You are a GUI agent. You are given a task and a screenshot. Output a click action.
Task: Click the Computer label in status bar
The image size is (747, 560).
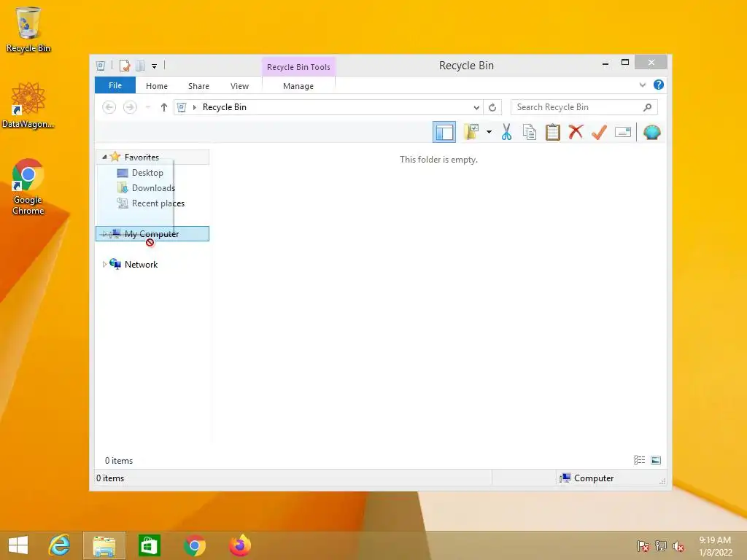[x=594, y=478]
